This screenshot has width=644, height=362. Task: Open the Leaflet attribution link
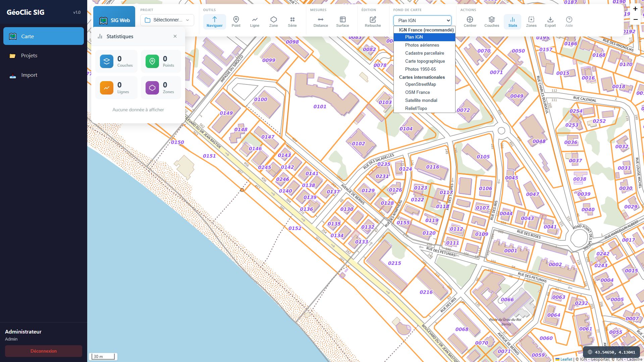566,359
